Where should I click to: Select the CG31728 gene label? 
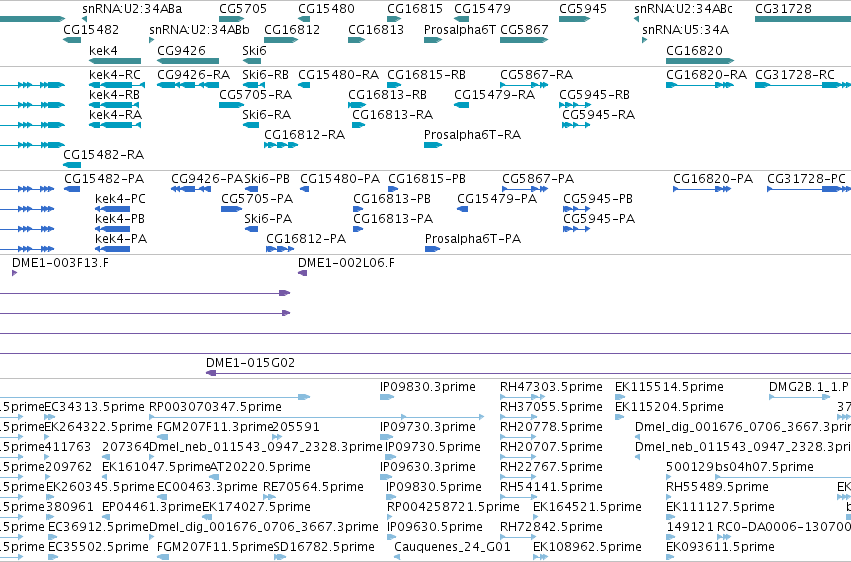[x=783, y=9]
